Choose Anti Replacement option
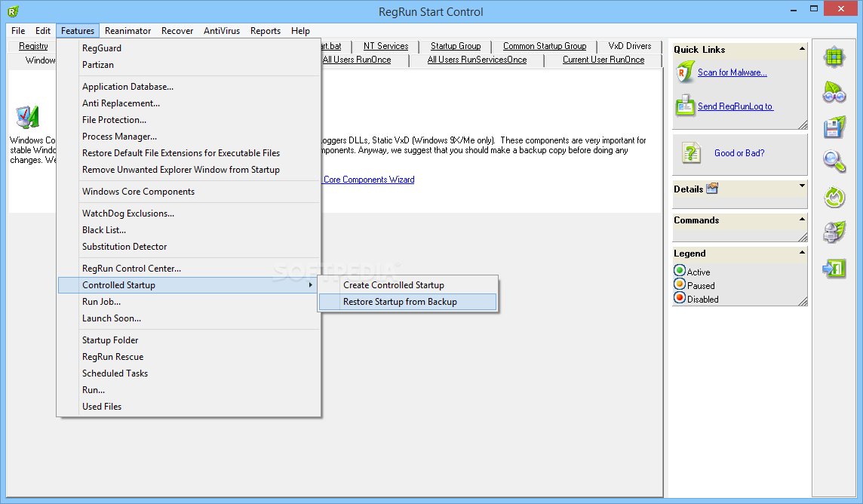 pos(189,103)
